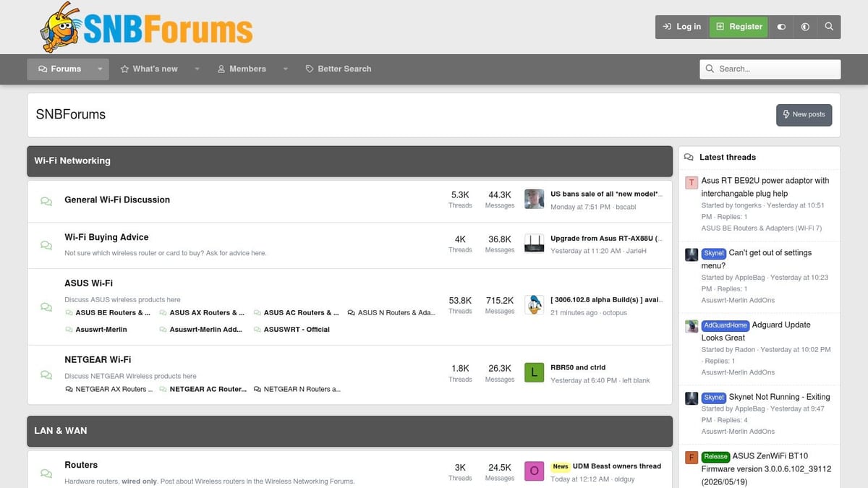Open ASUS BE Routers subforum
The width and height of the screenshot is (868, 488).
(108, 313)
